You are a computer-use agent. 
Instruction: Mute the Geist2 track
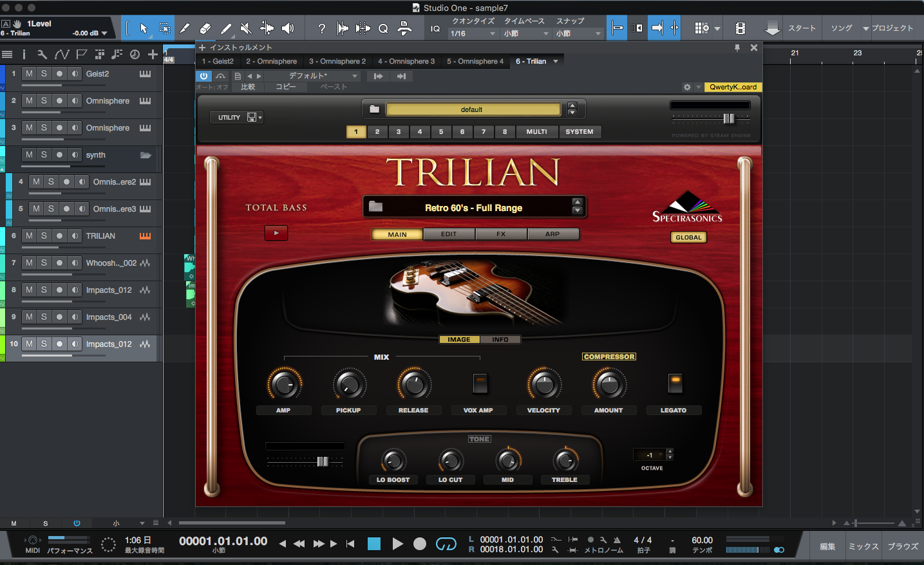(x=29, y=74)
